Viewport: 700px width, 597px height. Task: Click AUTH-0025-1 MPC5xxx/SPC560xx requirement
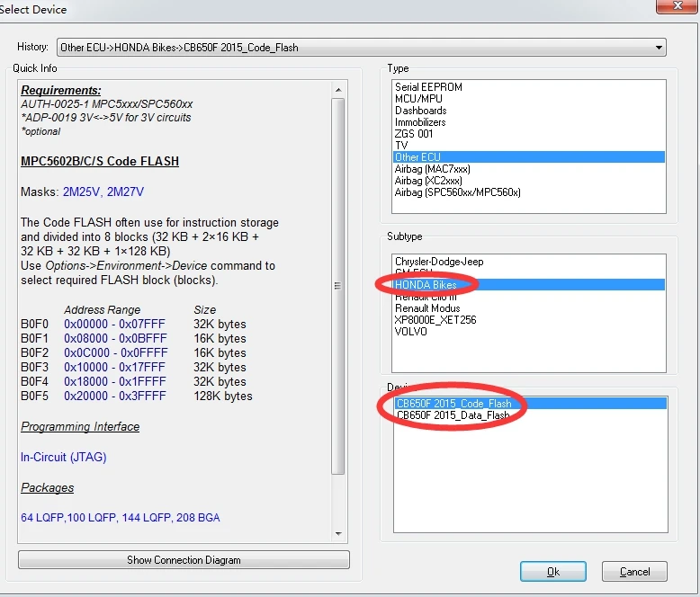(x=107, y=104)
